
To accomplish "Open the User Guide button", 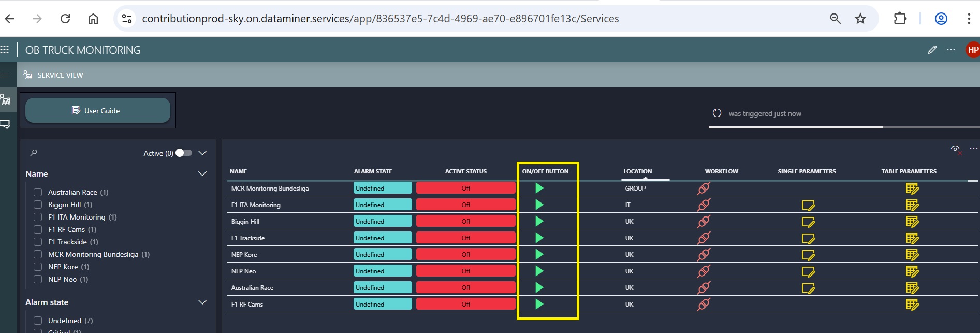I will pos(97,111).
